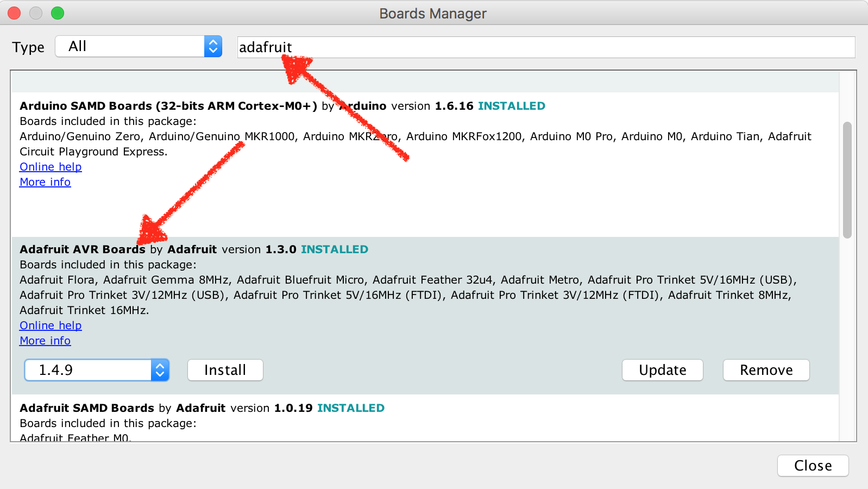
Task: Install the selected Adafruit AVR version
Action: [225, 370]
